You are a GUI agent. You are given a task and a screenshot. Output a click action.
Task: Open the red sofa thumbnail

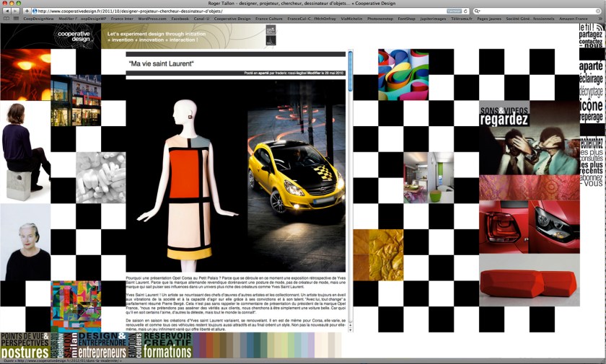click(529, 280)
